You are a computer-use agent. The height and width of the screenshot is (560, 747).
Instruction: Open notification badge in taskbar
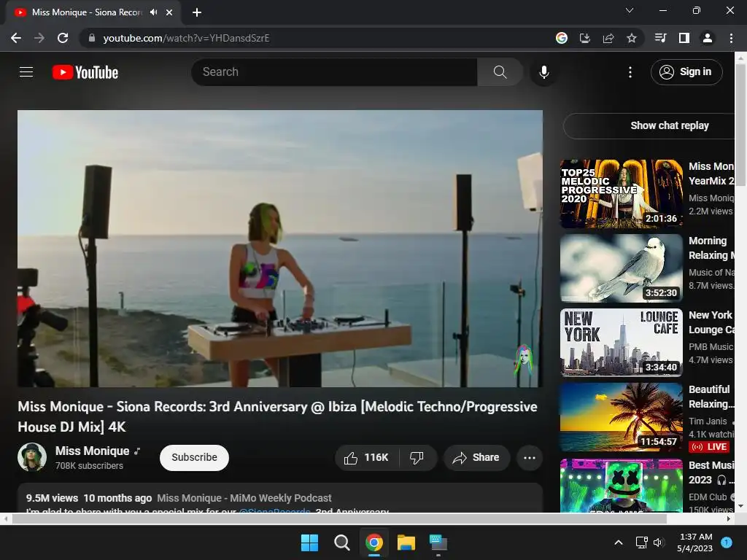click(727, 542)
